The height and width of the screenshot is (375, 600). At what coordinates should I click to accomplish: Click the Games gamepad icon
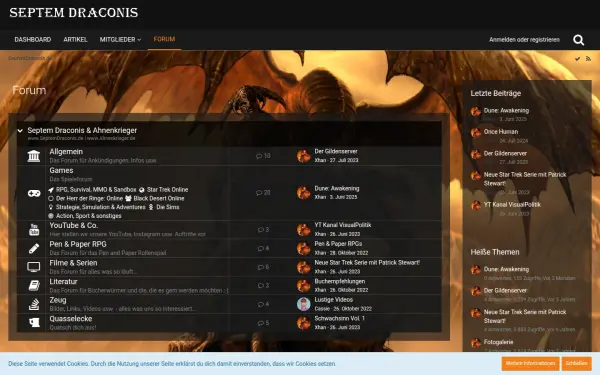point(34,193)
